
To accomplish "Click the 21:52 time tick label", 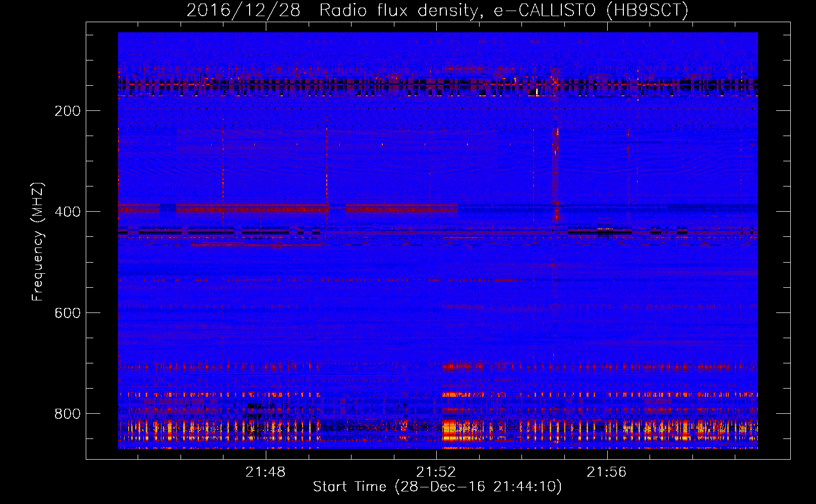I will coord(436,472).
